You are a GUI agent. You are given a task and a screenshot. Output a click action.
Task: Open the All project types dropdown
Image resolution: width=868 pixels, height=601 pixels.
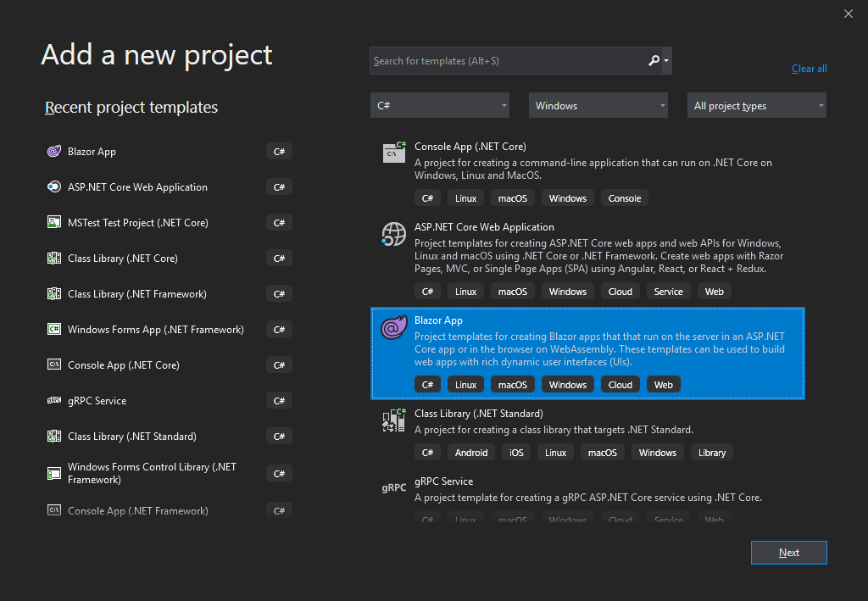[757, 105]
